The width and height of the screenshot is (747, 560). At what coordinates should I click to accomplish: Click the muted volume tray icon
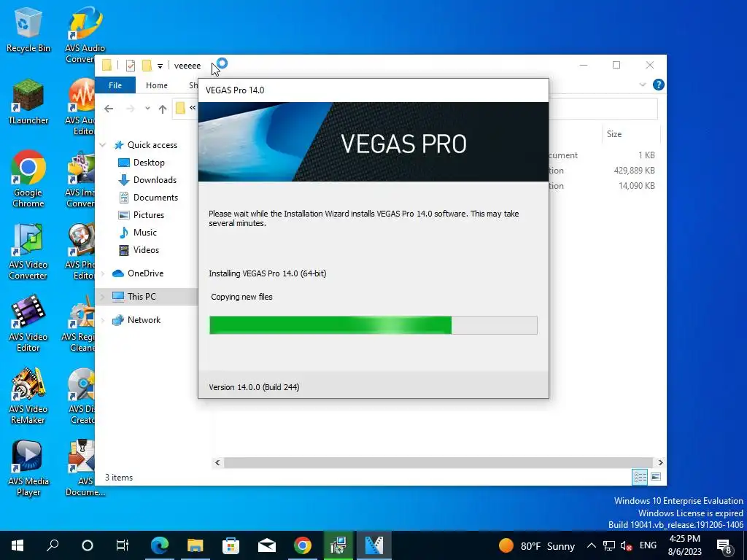point(626,545)
